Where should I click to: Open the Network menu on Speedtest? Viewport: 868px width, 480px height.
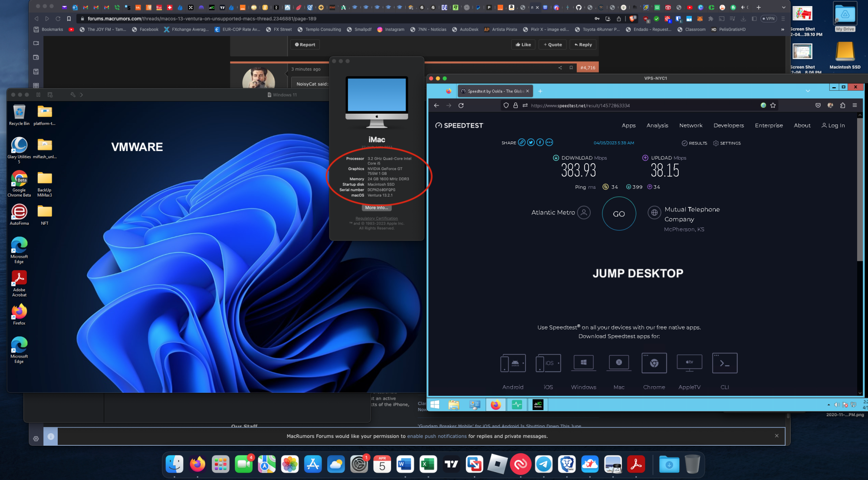point(690,125)
